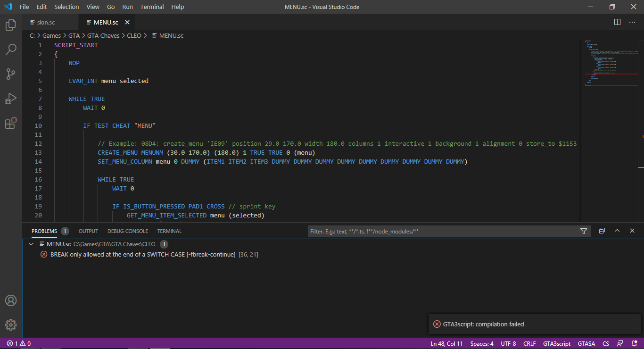Click the Games breadcrumb segment
Screen dimensions: 644x349
pyautogui.click(x=52, y=35)
